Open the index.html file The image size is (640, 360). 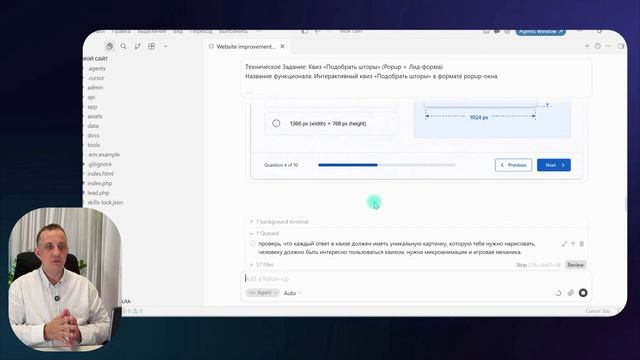pos(100,174)
